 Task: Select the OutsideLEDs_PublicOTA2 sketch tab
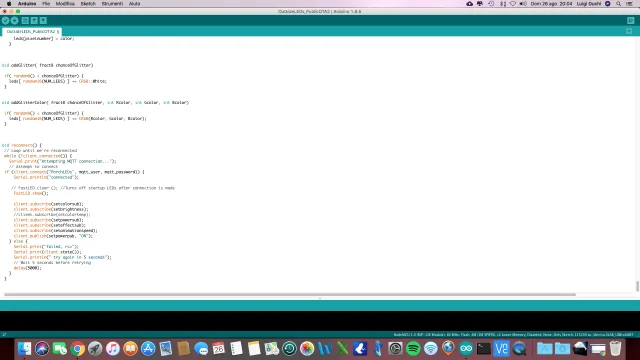coord(31,31)
